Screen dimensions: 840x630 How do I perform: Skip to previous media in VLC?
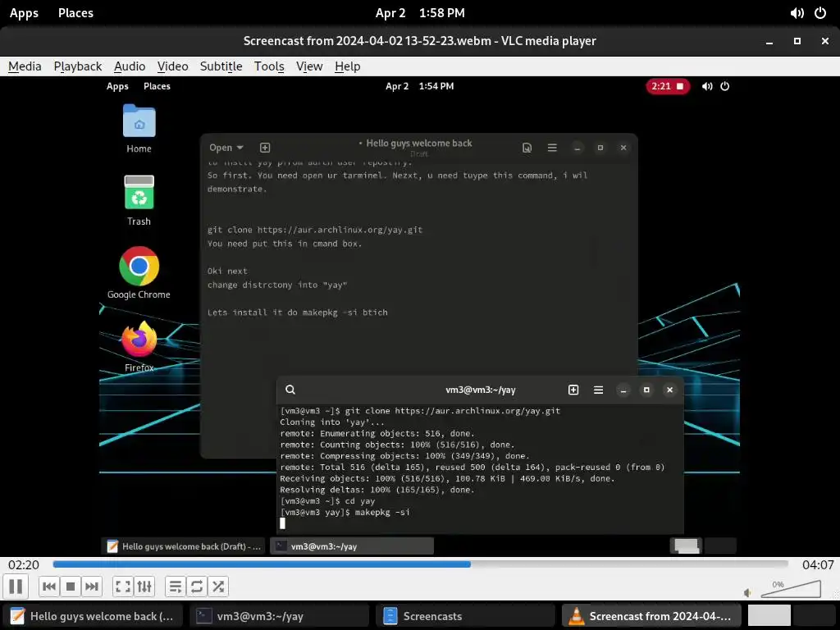[48, 587]
